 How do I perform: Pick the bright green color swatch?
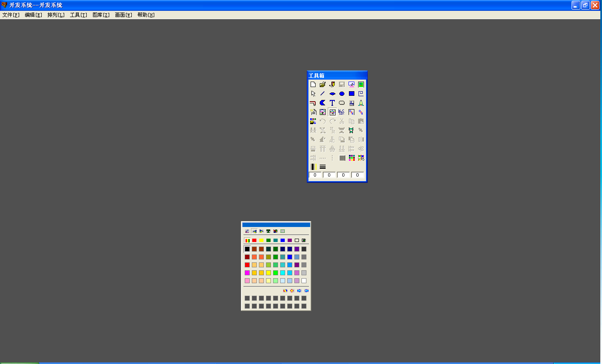[276, 273]
